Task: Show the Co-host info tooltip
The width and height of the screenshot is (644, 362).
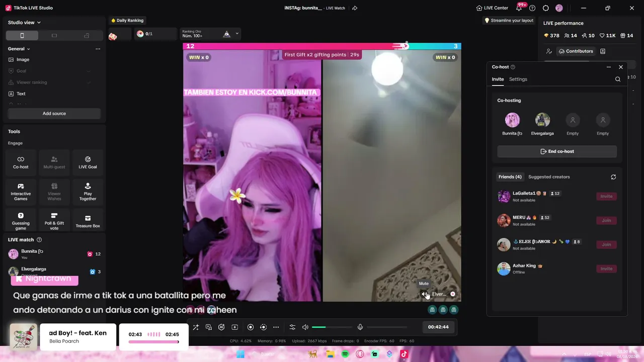Action: click(x=513, y=67)
